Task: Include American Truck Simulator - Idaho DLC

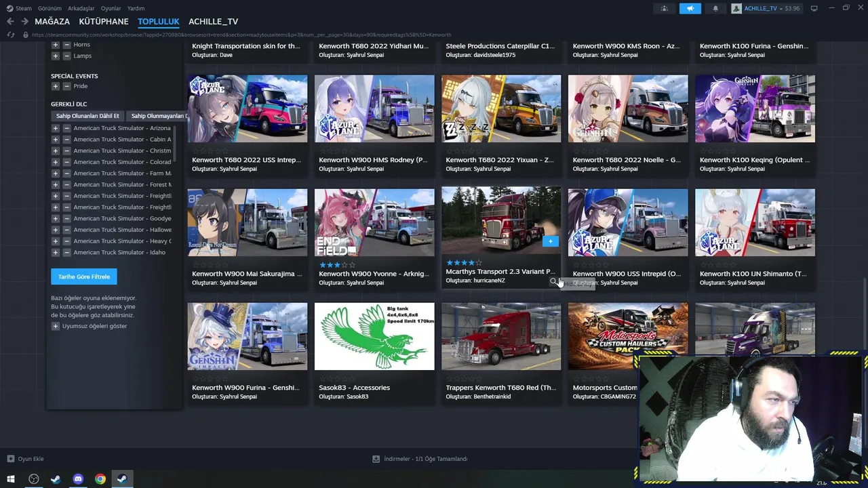Action: 56,252
